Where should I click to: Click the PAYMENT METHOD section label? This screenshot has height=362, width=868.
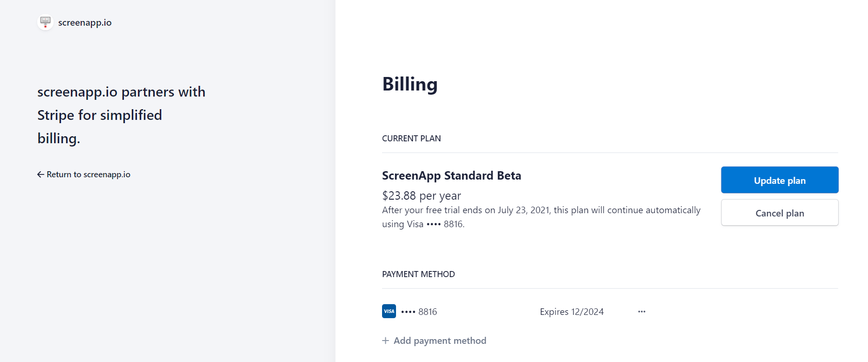pyautogui.click(x=418, y=274)
